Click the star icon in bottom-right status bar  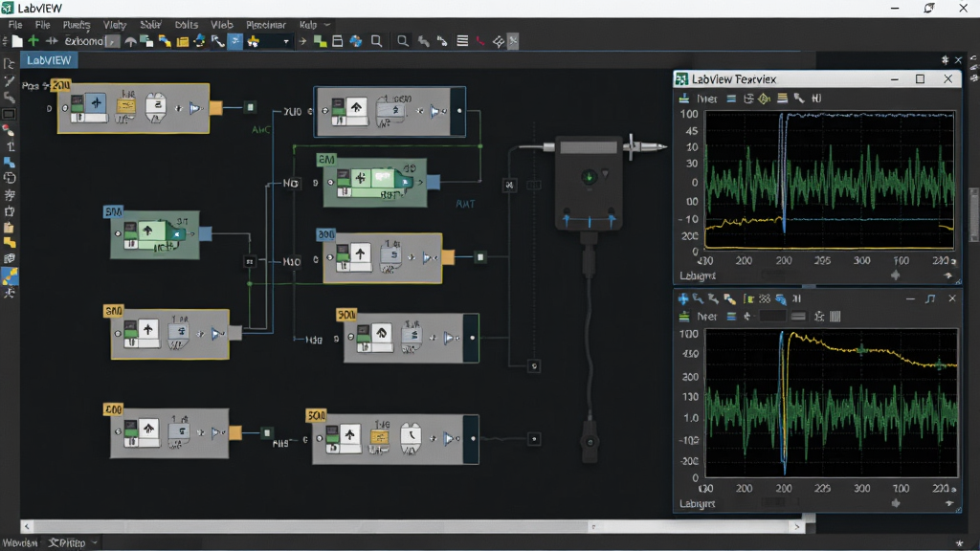point(959,543)
